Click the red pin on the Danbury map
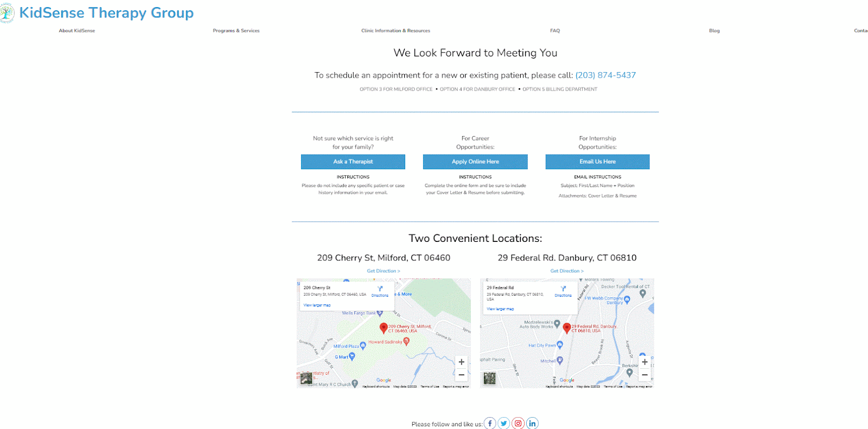Screen dimensions: 868x429 (567, 328)
